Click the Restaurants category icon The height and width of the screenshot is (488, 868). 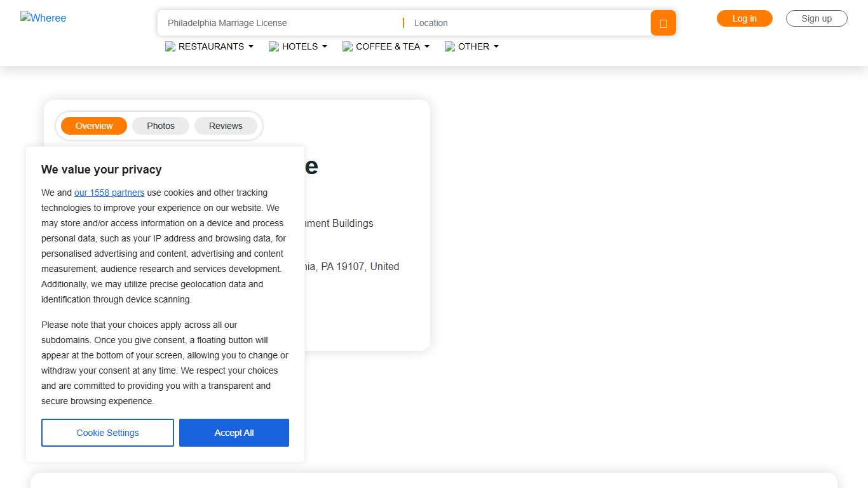coord(170,46)
